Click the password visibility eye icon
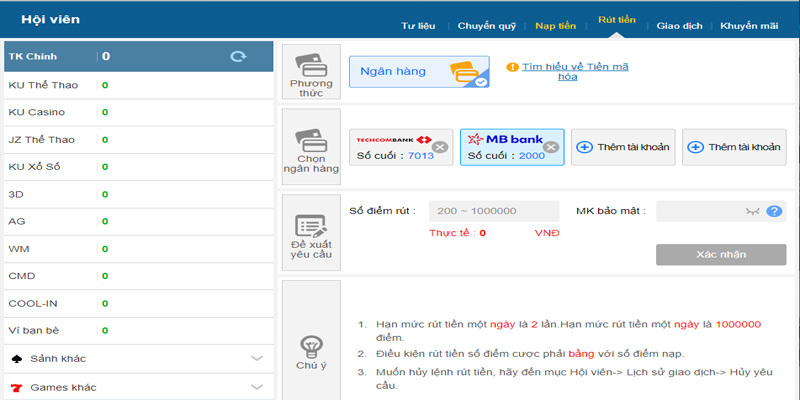 [753, 211]
